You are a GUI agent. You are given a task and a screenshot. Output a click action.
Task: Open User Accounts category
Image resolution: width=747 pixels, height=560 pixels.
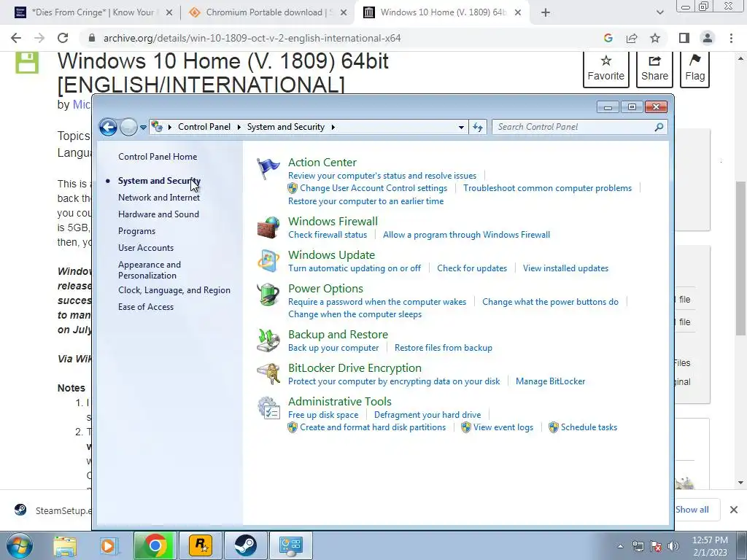click(x=146, y=248)
